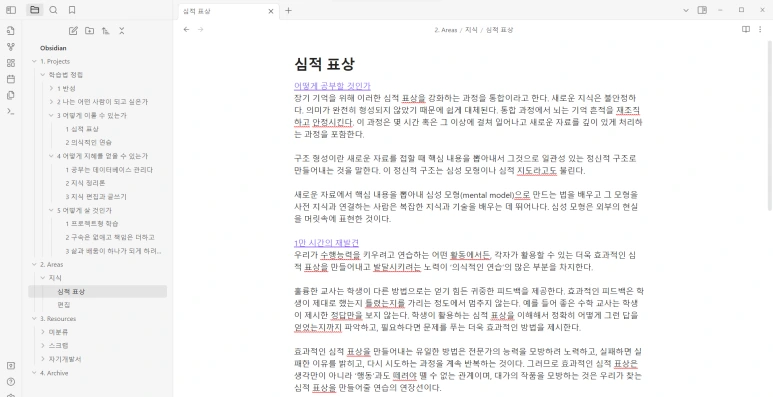The height and width of the screenshot is (397, 773).
Task: Open note 3 삶과 배움이 하나가 되게 하라
Action: pos(113,251)
